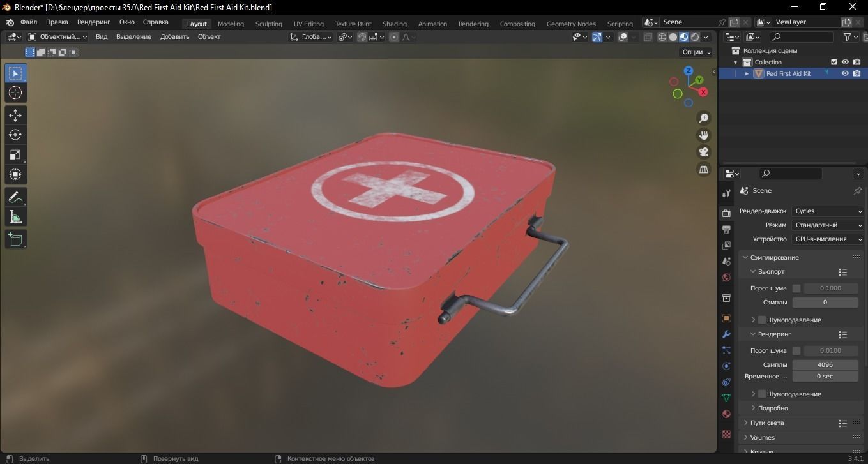
Task: Switch to solid viewport shading
Action: 673,37
